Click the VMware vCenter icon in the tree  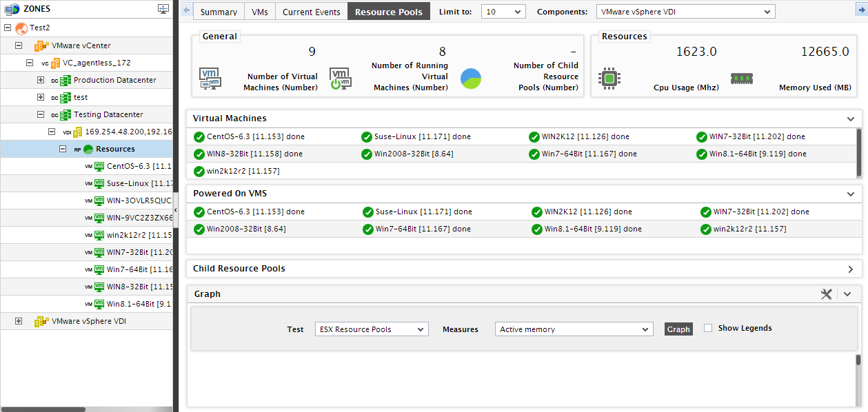pos(42,45)
